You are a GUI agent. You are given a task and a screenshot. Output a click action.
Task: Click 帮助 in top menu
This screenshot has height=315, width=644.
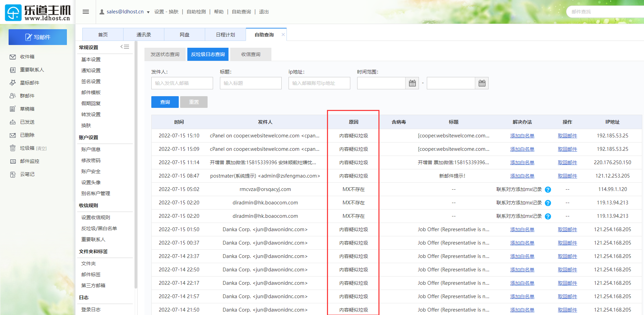click(219, 12)
